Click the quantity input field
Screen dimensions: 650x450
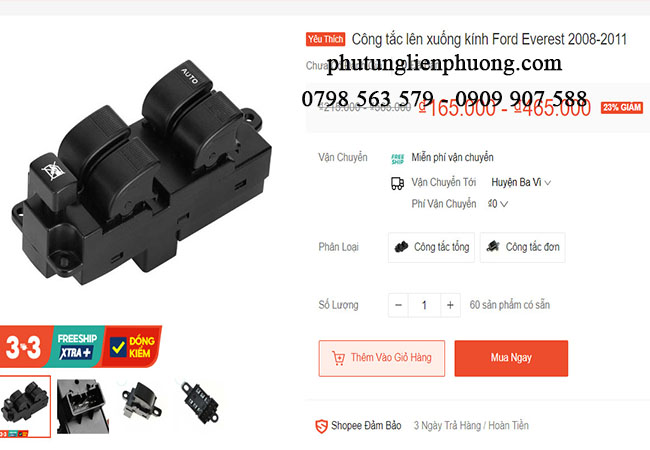tap(424, 305)
